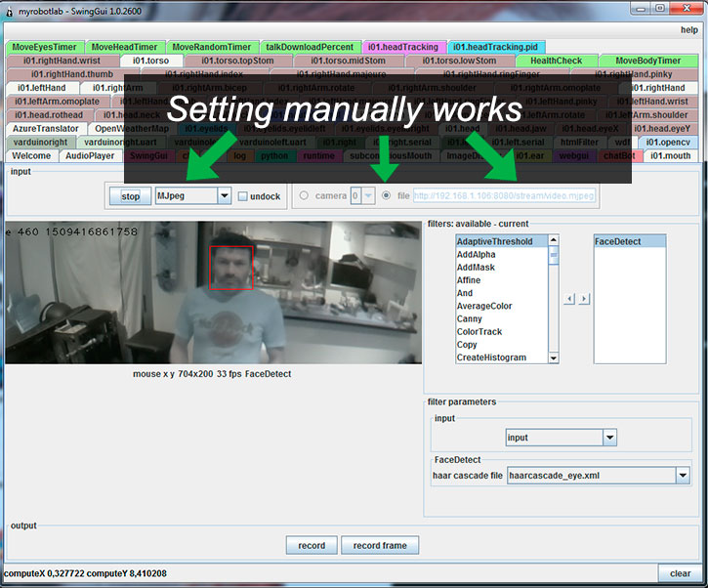Image resolution: width=708 pixels, height=588 pixels.
Task: Click the available filters scrollbar thumb
Action: [x=554, y=255]
